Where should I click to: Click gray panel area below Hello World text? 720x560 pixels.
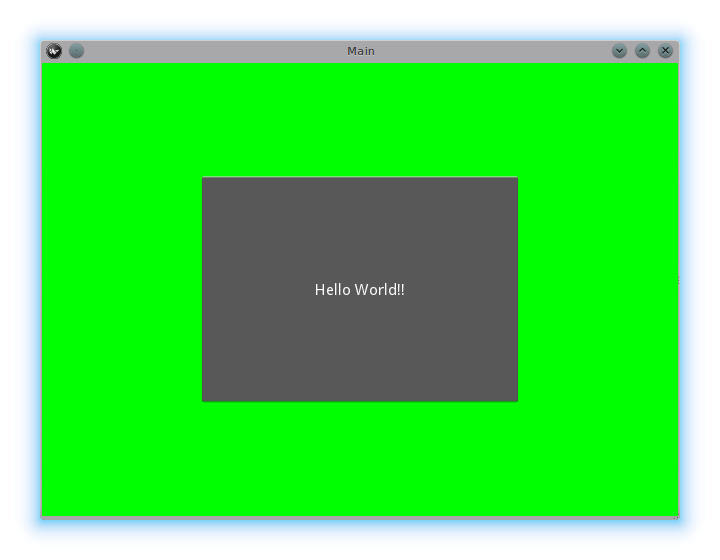coord(360,350)
